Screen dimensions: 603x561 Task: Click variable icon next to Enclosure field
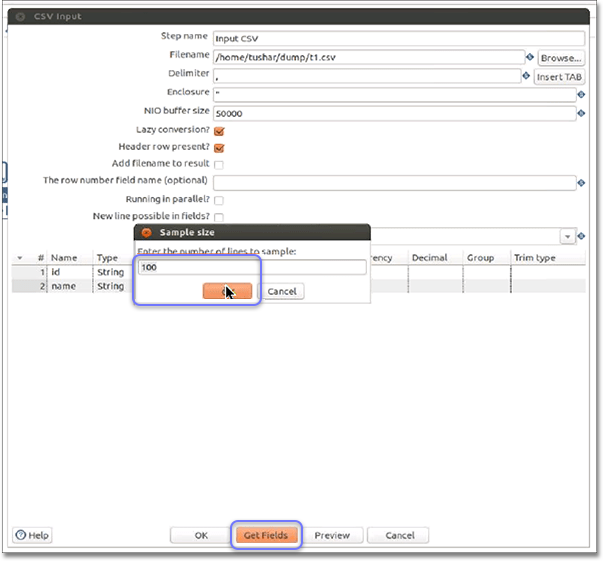coord(581,94)
